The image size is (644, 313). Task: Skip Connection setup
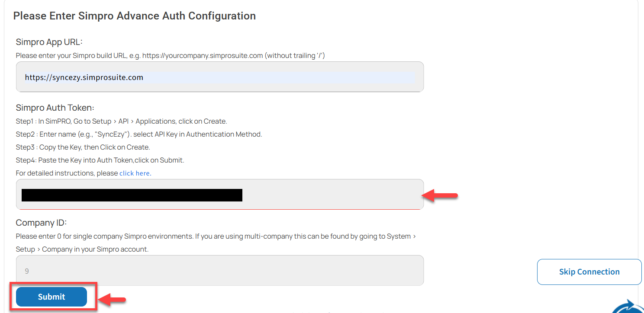pyautogui.click(x=589, y=272)
